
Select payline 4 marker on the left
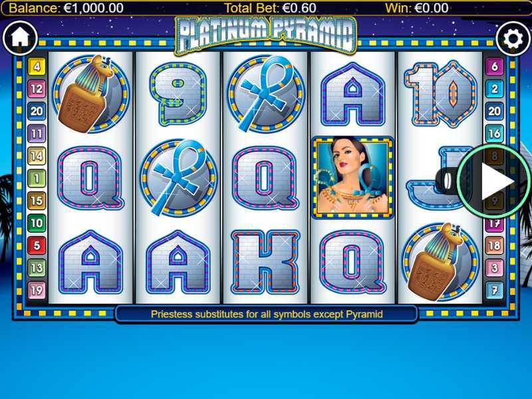[x=37, y=66]
